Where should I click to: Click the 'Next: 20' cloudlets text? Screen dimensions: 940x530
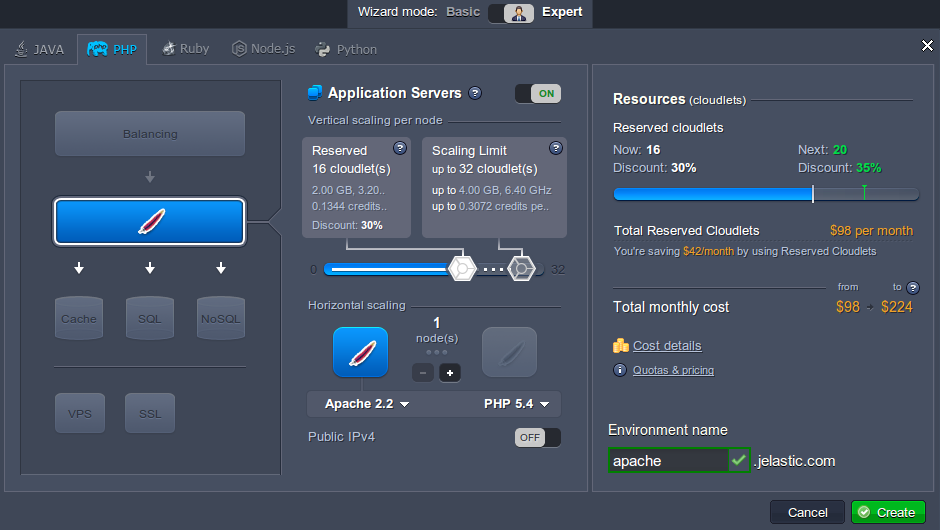point(822,150)
